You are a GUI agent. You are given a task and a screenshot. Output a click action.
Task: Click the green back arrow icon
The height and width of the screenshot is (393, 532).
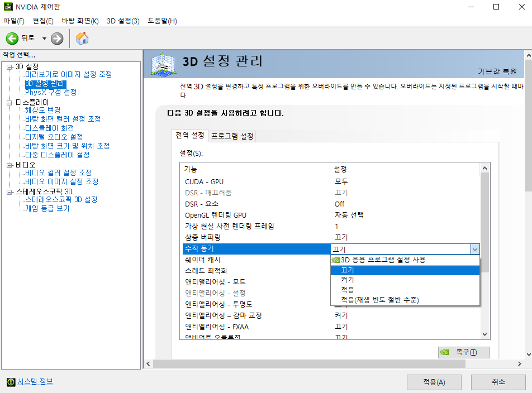coord(12,39)
